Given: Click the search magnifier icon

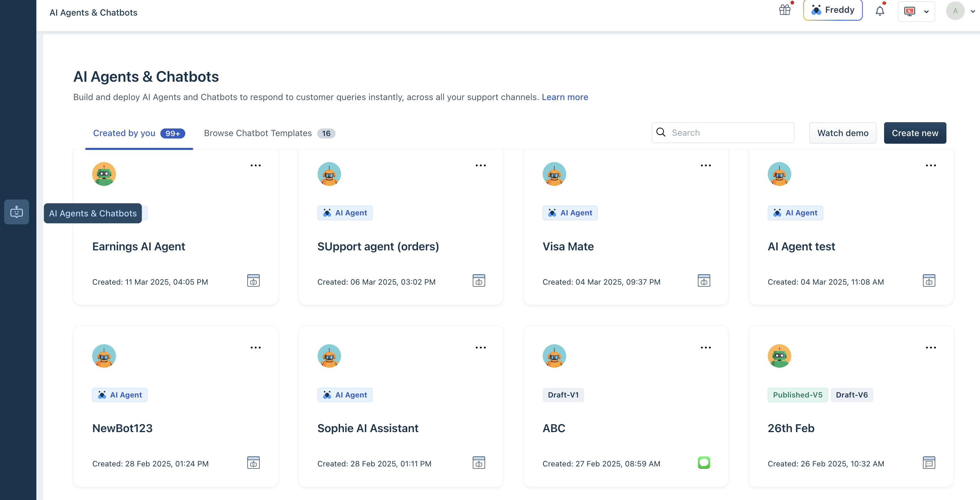Looking at the screenshot, I should point(661,132).
